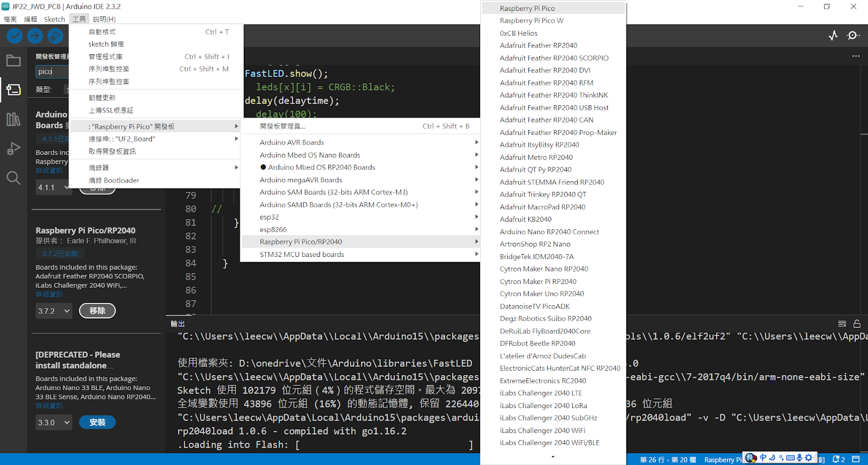Click the Upload arrow icon
Image resolution: width=868 pixels, height=465 pixels.
(x=35, y=36)
